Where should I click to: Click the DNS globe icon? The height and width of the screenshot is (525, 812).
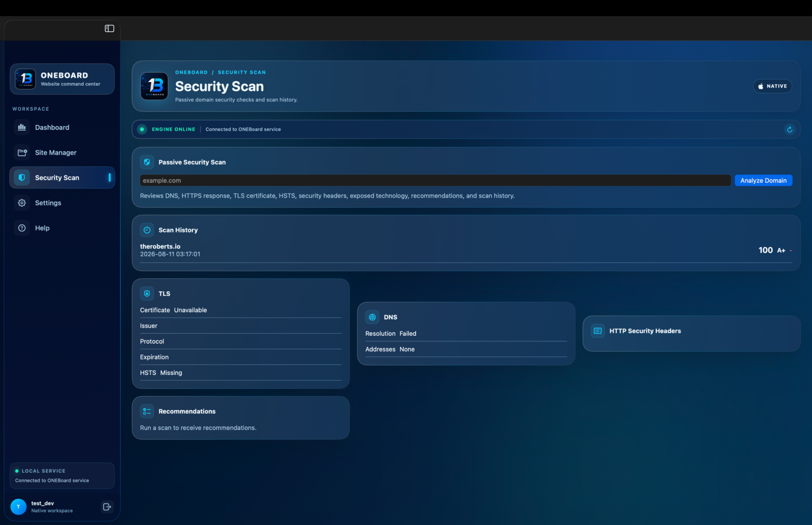(372, 317)
